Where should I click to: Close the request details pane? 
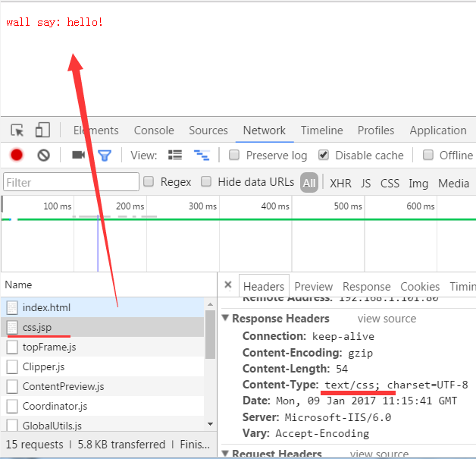[228, 285]
